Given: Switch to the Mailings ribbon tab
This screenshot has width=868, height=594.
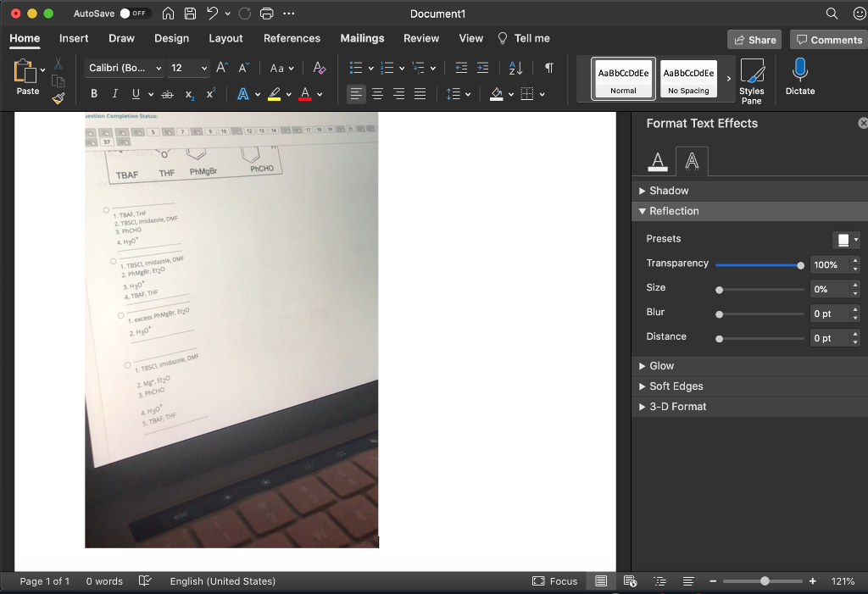Looking at the screenshot, I should click(362, 38).
